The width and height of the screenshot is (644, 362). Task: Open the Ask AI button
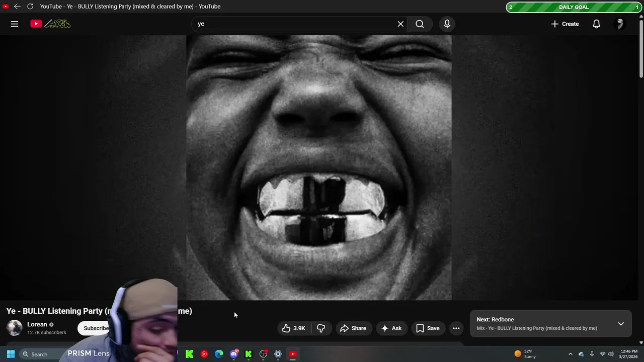391,328
